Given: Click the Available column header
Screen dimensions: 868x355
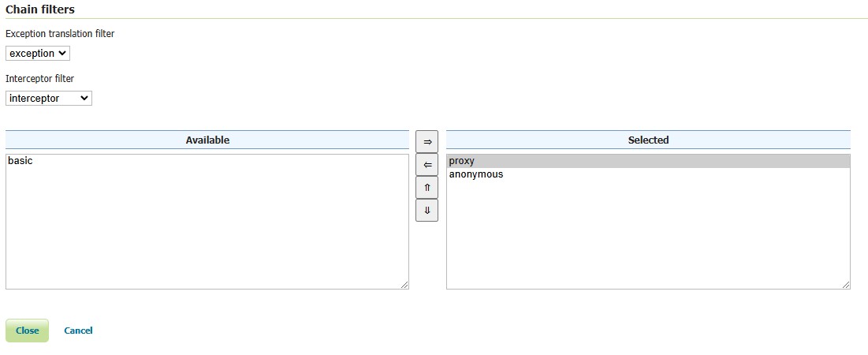Looking at the screenshot, I should pos(207,140).
